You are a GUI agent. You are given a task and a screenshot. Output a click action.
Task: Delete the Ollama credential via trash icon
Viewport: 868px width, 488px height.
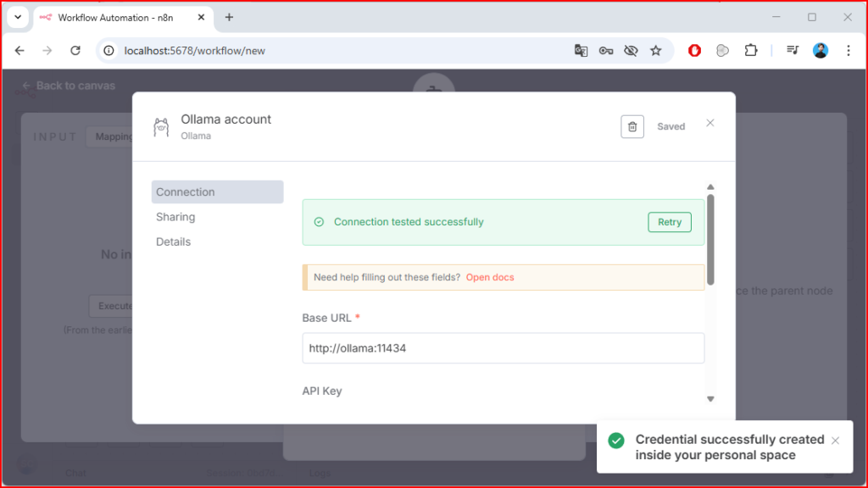(x=632, y=126)
